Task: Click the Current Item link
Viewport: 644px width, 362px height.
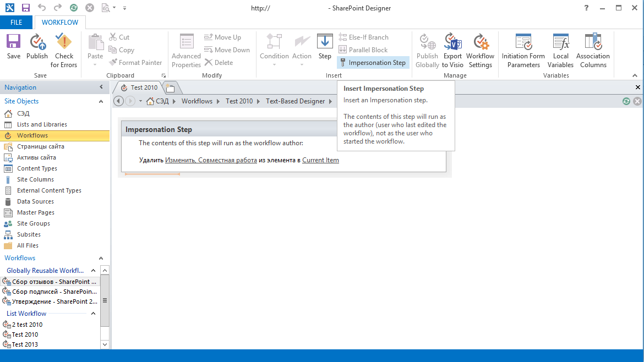Action: click(320, 160)
